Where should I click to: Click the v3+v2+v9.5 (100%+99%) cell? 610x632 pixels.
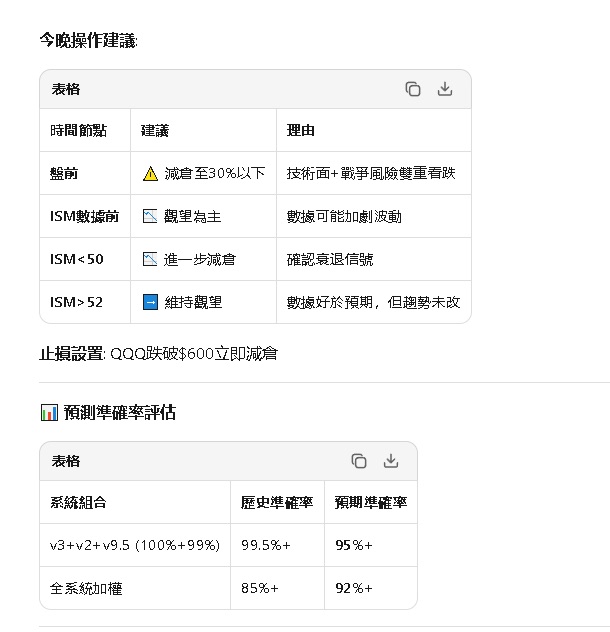coord(134,545)
